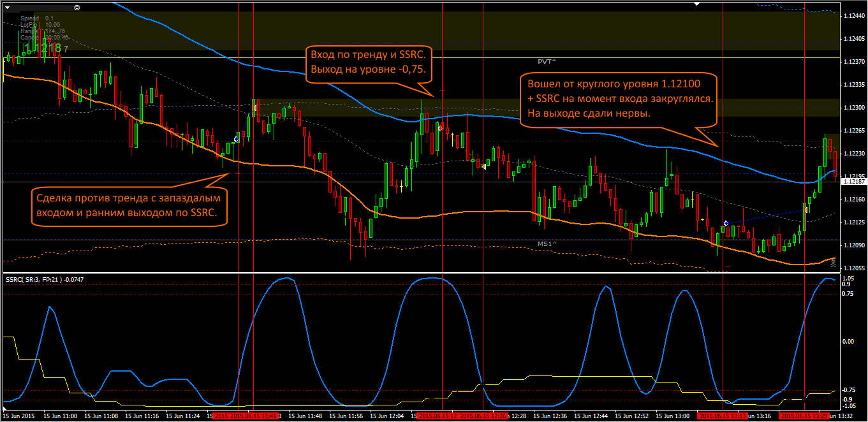Click the 1.12440 price scale label
Viewport: 868px width, 422px height.
853,16
